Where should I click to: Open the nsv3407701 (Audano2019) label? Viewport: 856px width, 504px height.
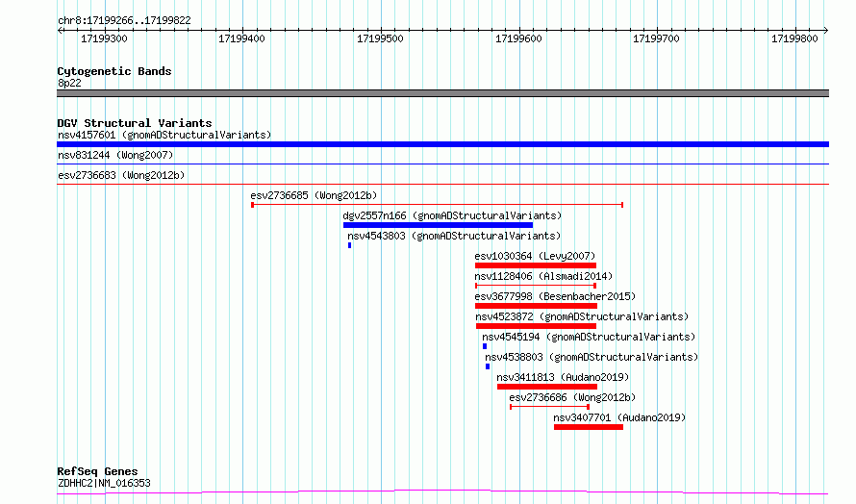(619, 417)
